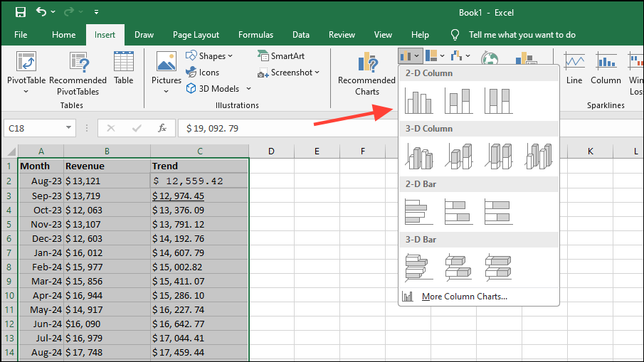Insert a Line sparkline

coord(574,68)
